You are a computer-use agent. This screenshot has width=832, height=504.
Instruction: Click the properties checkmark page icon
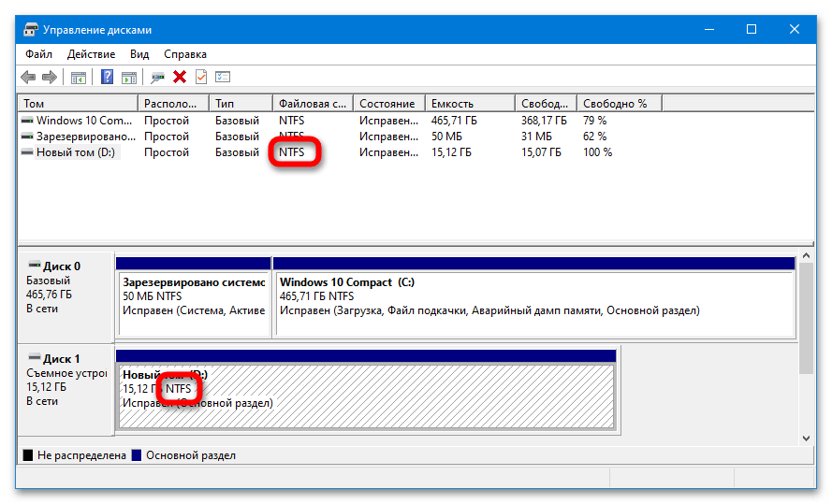click(x=200, y=78)
